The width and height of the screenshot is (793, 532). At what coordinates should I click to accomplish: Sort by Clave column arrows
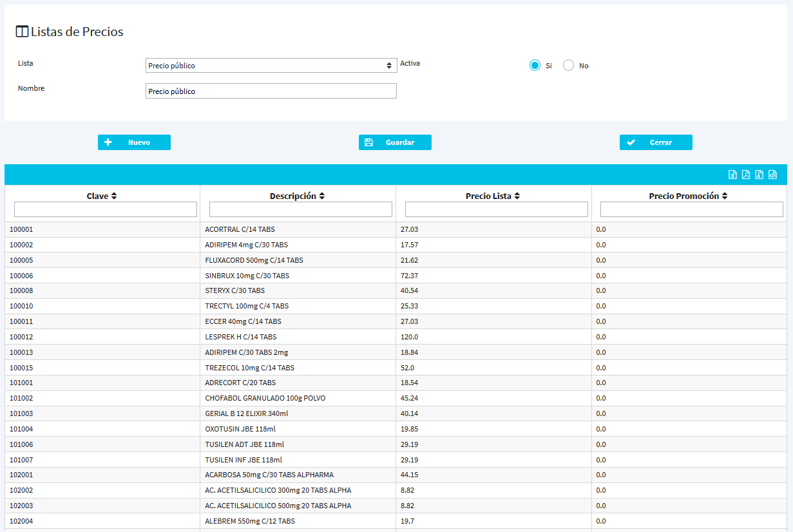tap(114, 196)
